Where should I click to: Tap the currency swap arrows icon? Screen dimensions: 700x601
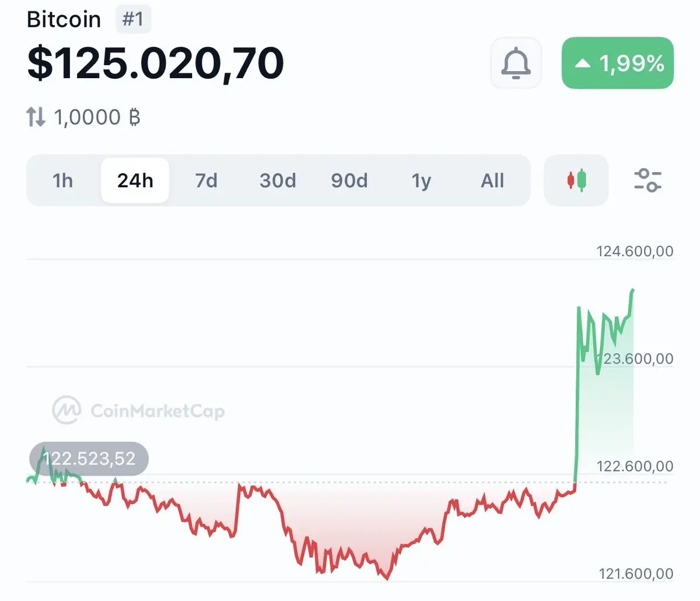click(36, 117)
